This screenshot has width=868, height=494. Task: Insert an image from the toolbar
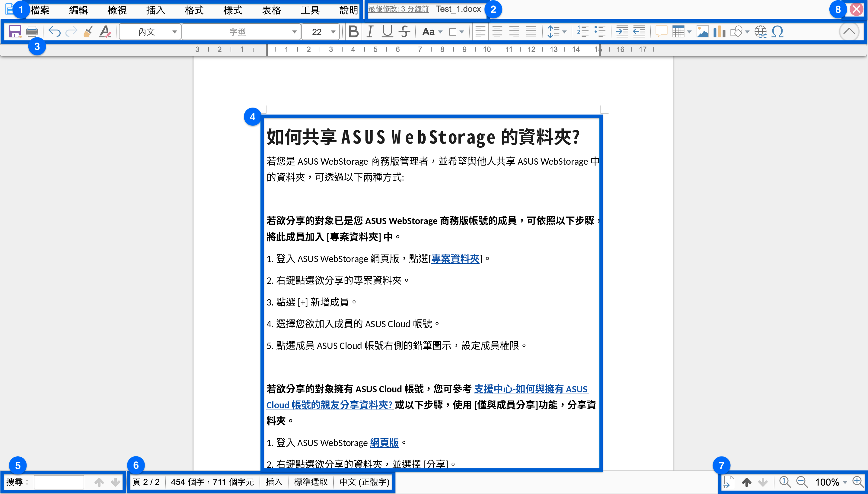[x=702, y=32]
